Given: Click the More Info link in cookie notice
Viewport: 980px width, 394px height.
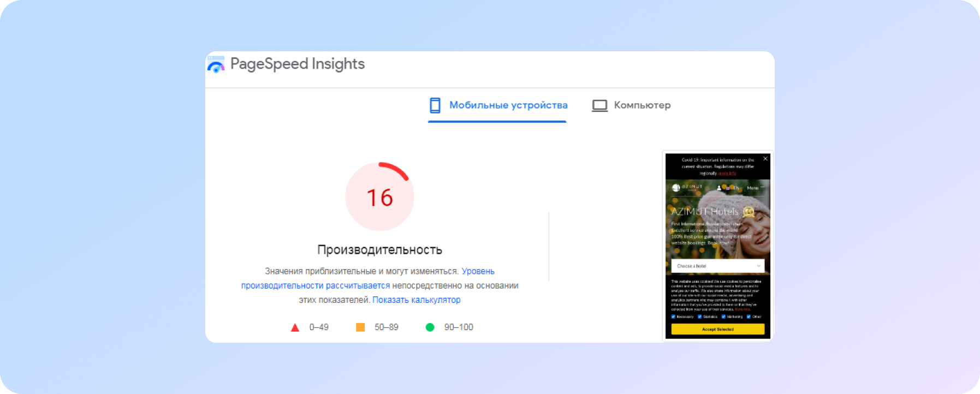Looking at the screenshot, I should pyautogui.click(x=743, y=309).
